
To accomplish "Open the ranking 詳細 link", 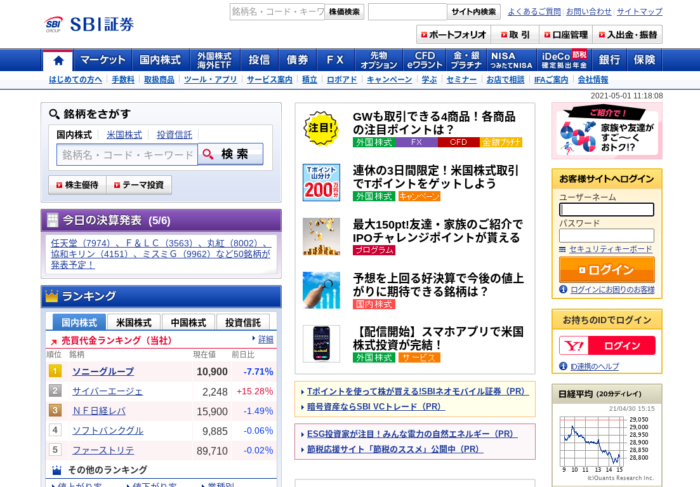I will [266, 340].
